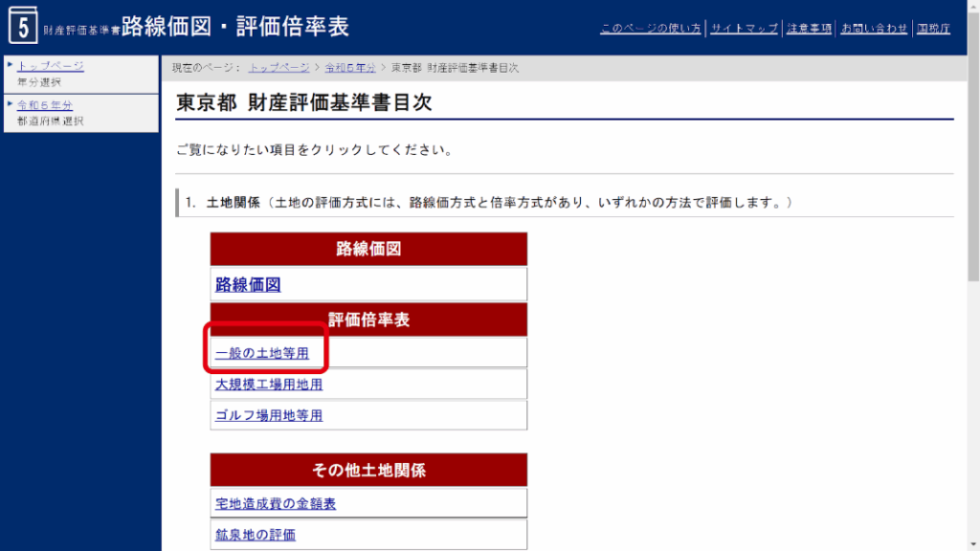Open 一般の土地等用 under 評価倍率表
This screenshot has width=980, height=551.
(x=262, y=353)
